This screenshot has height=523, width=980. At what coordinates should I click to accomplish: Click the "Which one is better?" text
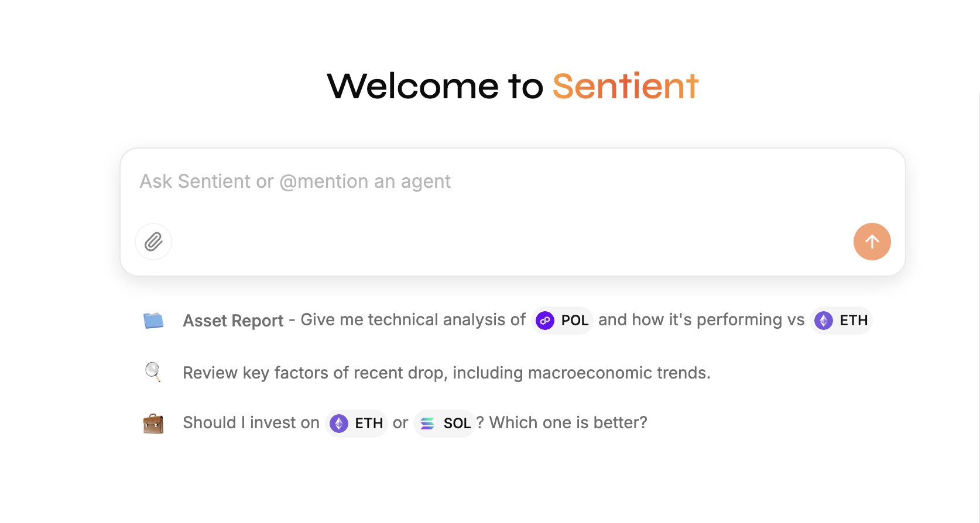coord(568,423)
